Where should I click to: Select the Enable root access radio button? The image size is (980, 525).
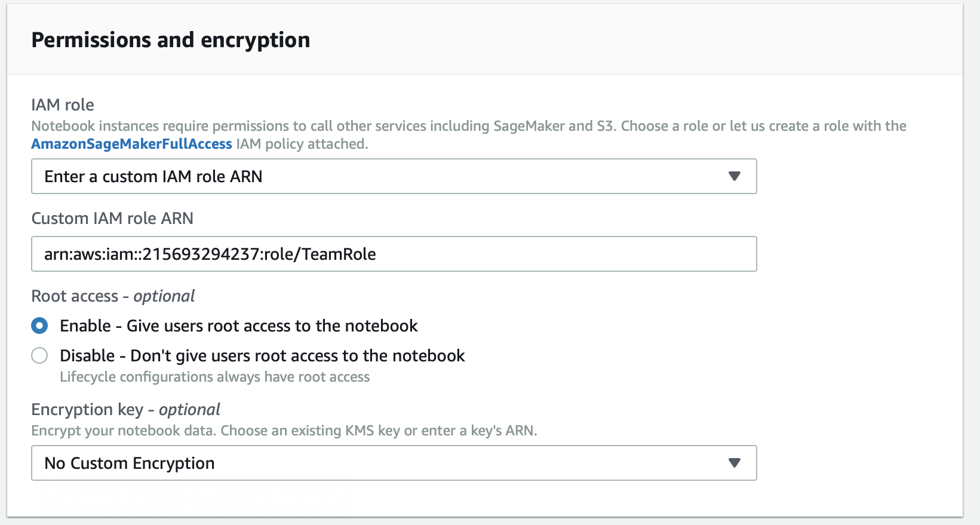(x=39, y=326)
